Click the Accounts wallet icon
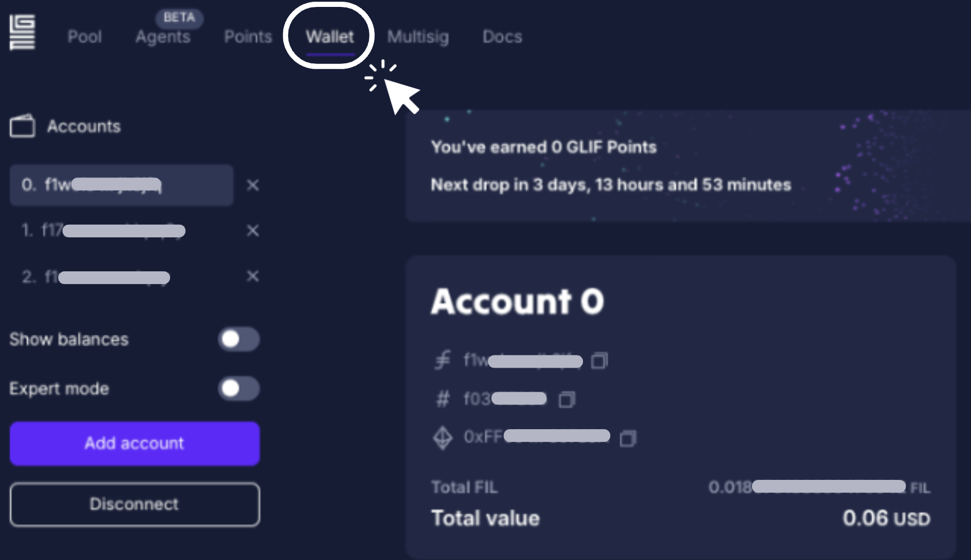The image size is (971, 560). pos(22,126)
